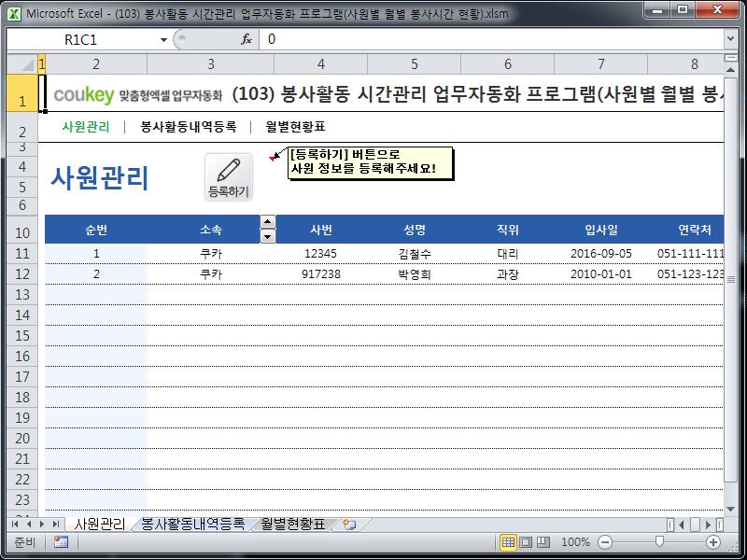747x560 pixels.
Task: Switch to Page Break Preview icon
Action: tap(543, 542)
